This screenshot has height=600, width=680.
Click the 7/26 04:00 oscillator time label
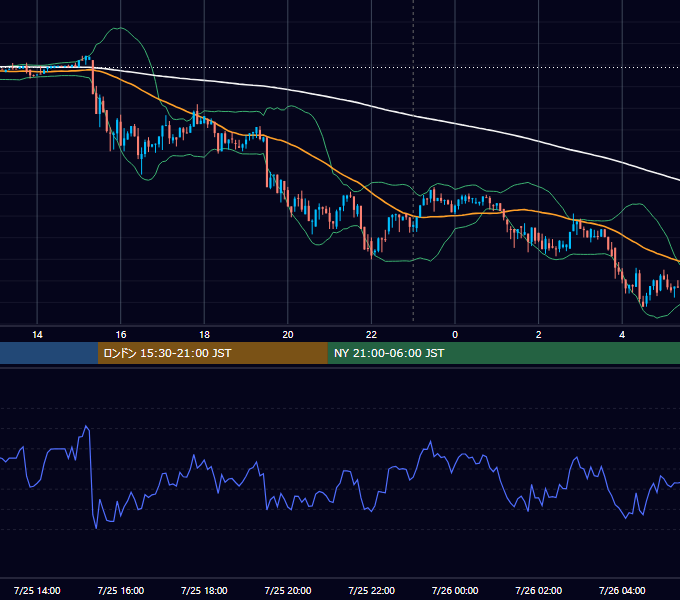[622, 590]
